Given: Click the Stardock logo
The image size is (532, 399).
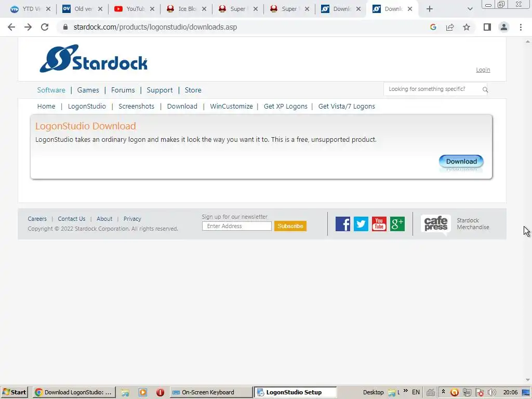Looking at the screenshot, I should pos(94,58).
